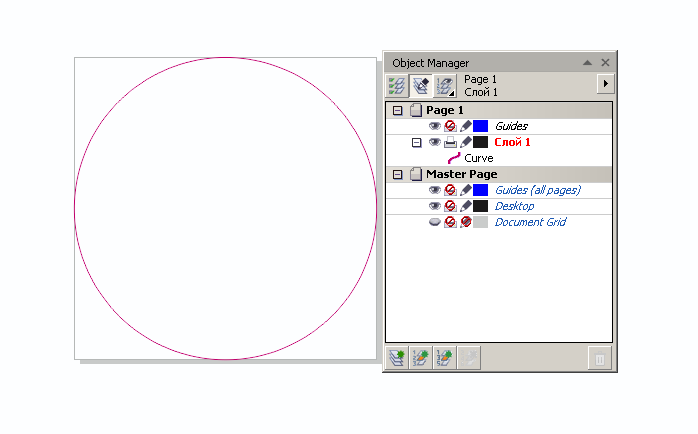Click New Master Layer (odd pages) button
The width and height of the screenshot is (698, 434).
pos(445,358)
